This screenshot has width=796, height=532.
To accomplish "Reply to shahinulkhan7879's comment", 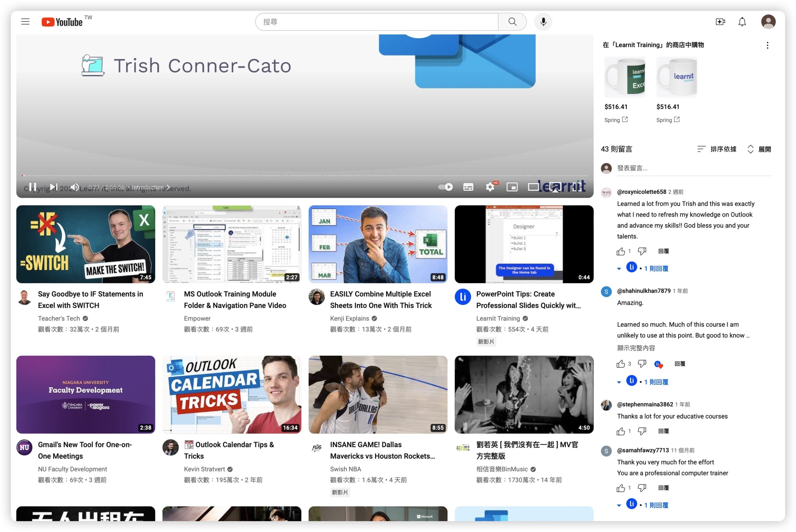I will point(680,364).
